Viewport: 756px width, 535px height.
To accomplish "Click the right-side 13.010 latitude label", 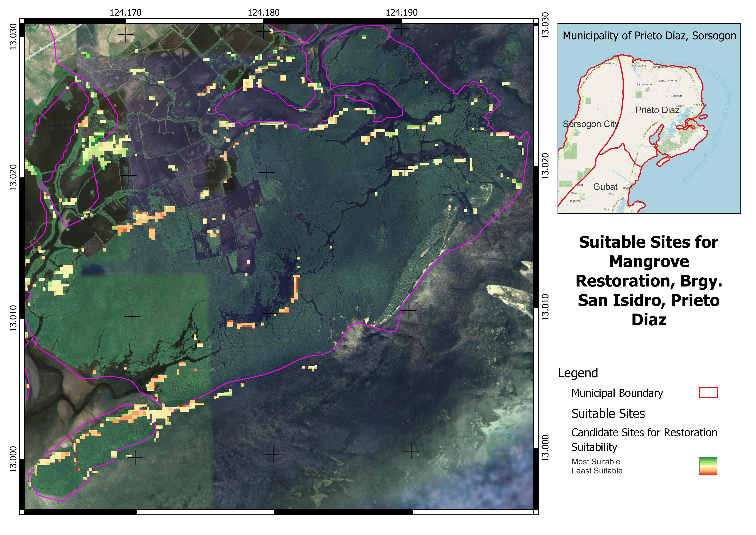I will point(545,307).
